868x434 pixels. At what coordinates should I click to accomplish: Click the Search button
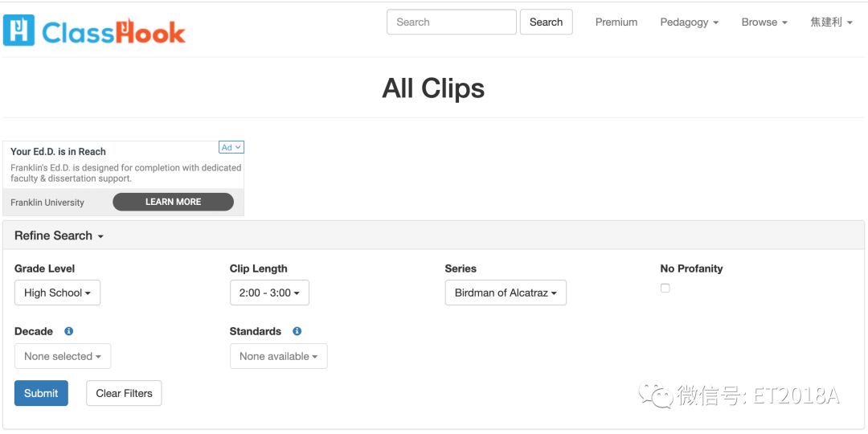(546, 23)
